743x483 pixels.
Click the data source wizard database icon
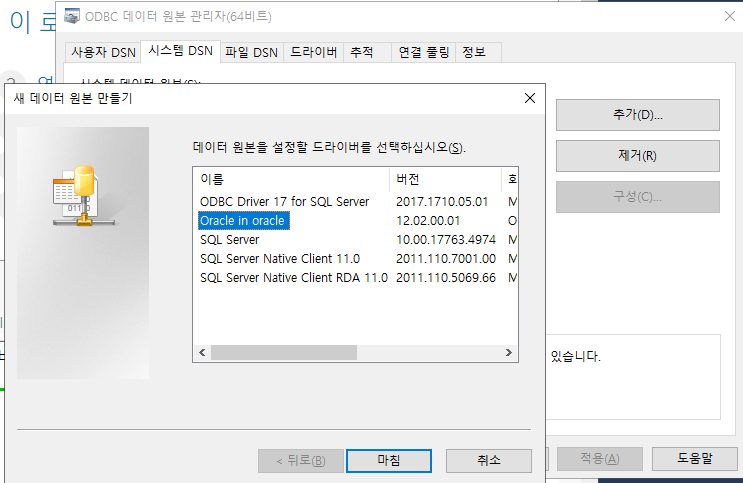(x=83, y=195)
